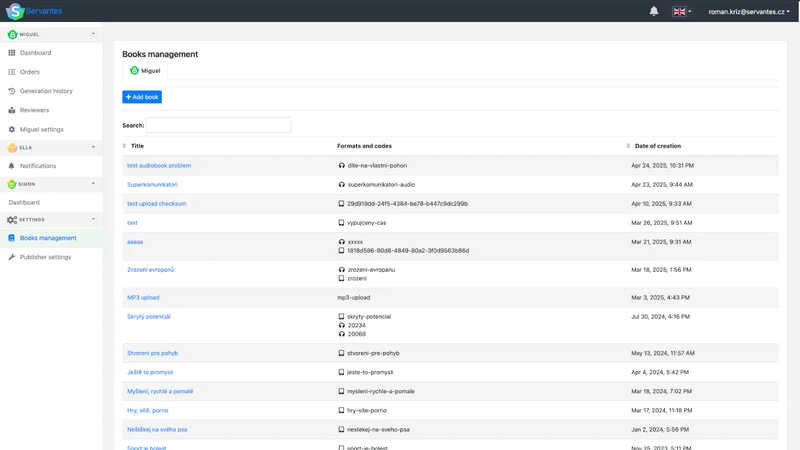Click the Publisher settings wrench icon
Viewport: 800px width, 450px height.
coord(12,257)
